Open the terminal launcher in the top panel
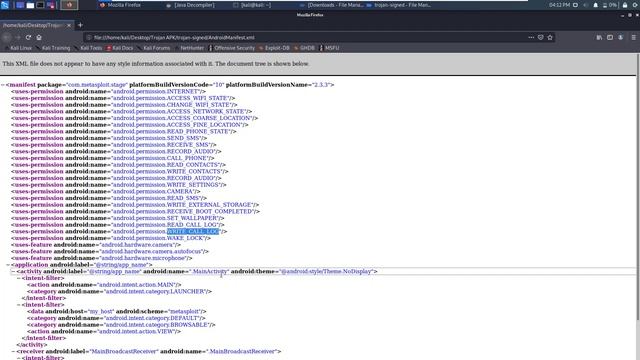This screenshot has width=640, height=360. tap(40, 5)
